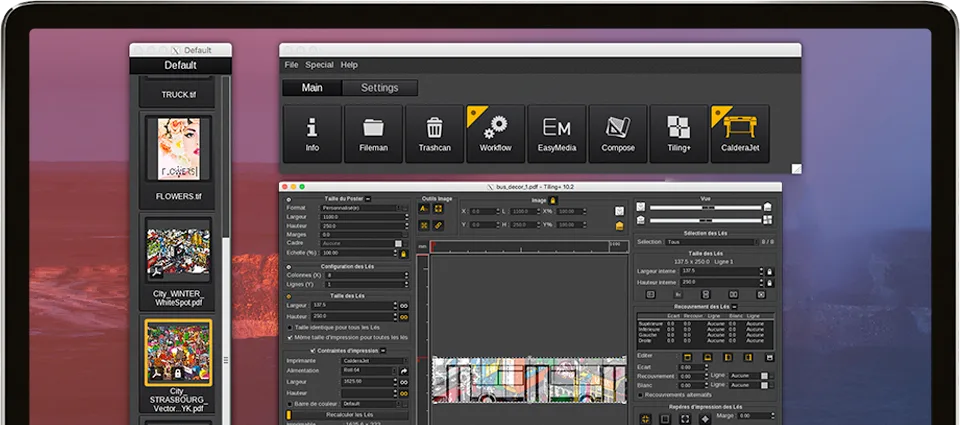
Task: Open the Info module
Action: (x=312, y=134)
